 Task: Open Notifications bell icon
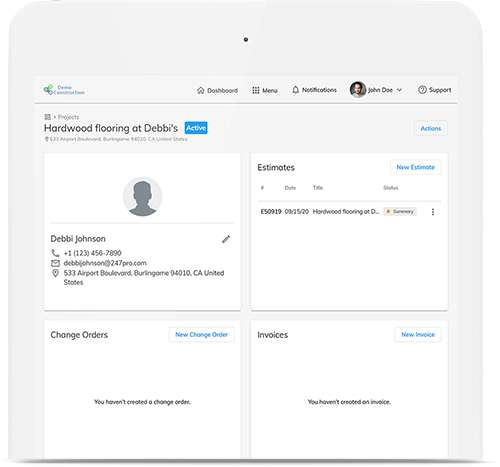point(295,90)
